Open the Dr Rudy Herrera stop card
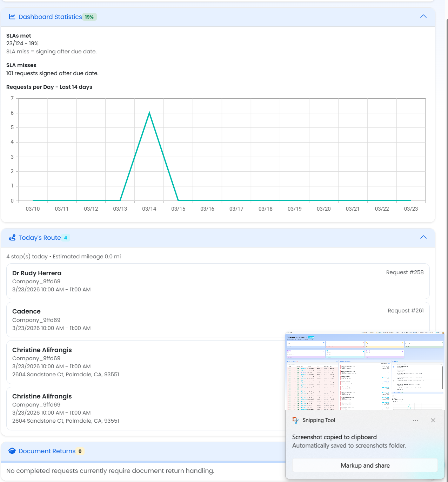 point(218,281)
